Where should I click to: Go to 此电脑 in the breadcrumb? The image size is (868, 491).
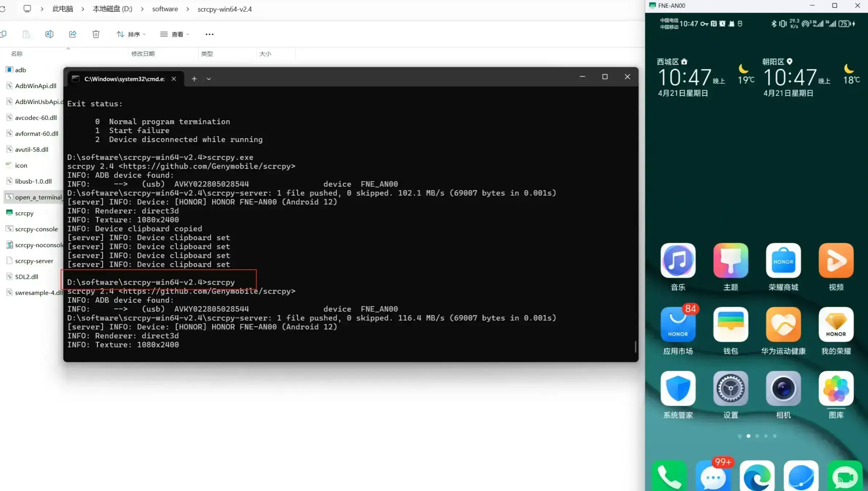click(63, 9)
